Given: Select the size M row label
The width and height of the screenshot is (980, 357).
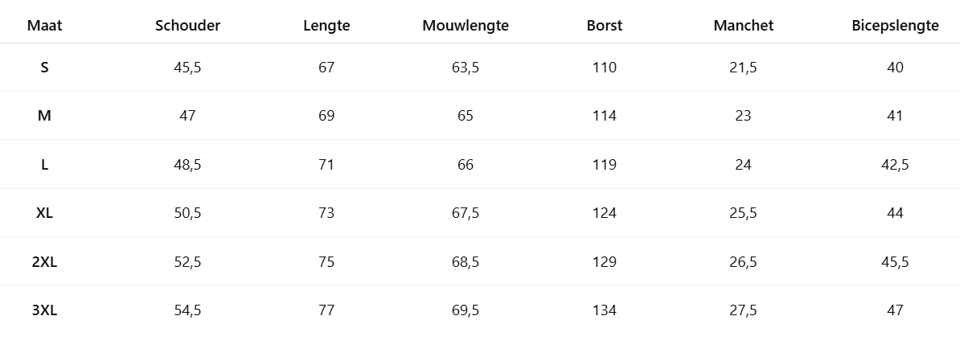Looking at the screenshot, I should pos(44,116).
